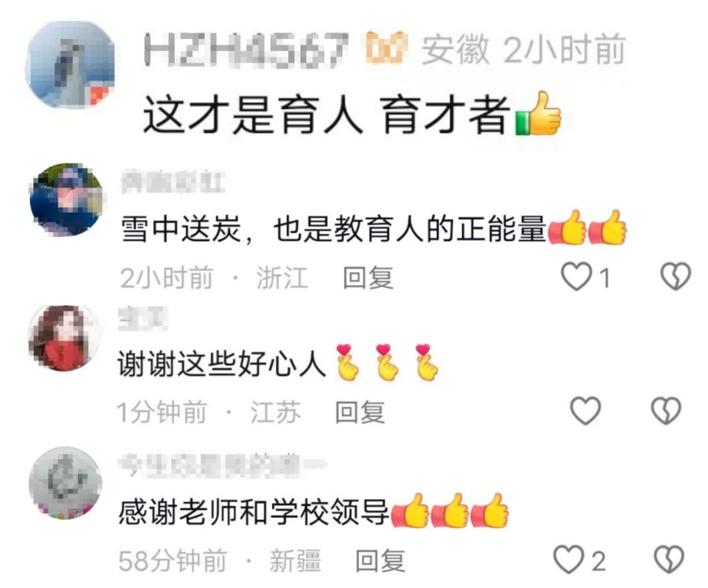Open avatar of the 雪中送炭 commenter
Image resolution: width=708 pixels, height=588 pixels.
coord(67,199)
